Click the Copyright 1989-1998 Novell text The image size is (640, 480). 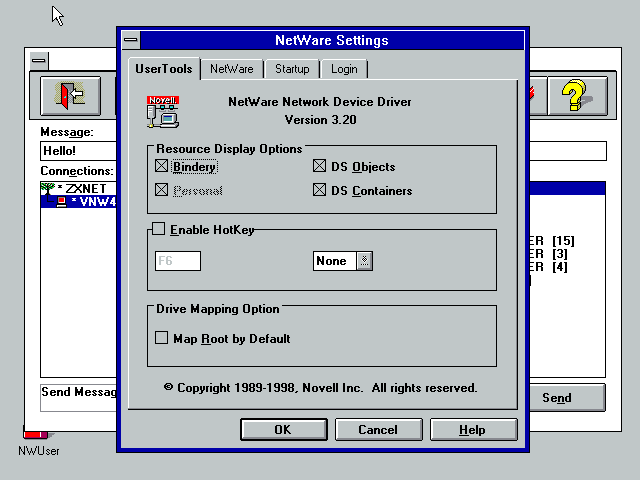coord(320,388)
